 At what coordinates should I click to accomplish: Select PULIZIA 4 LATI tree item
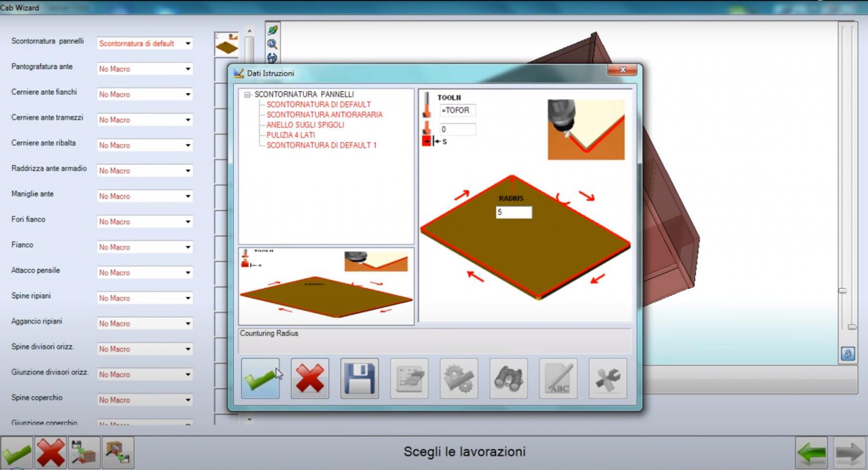[x=290, y=135]
